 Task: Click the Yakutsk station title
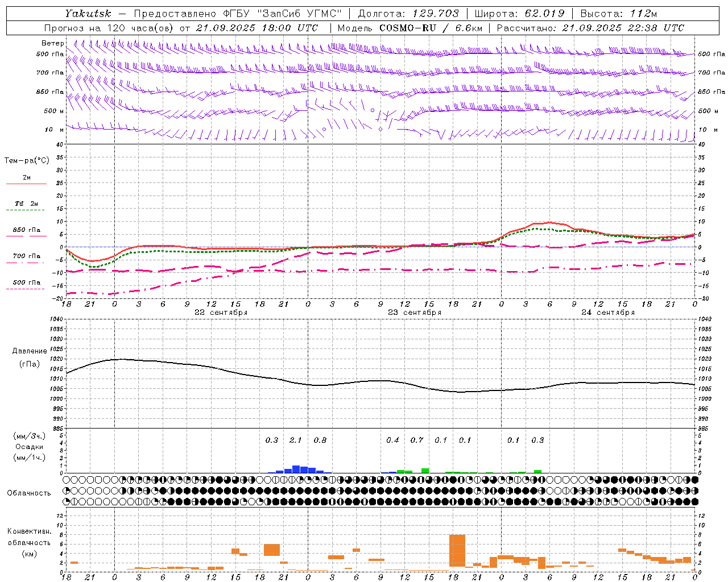pos(88,14)
